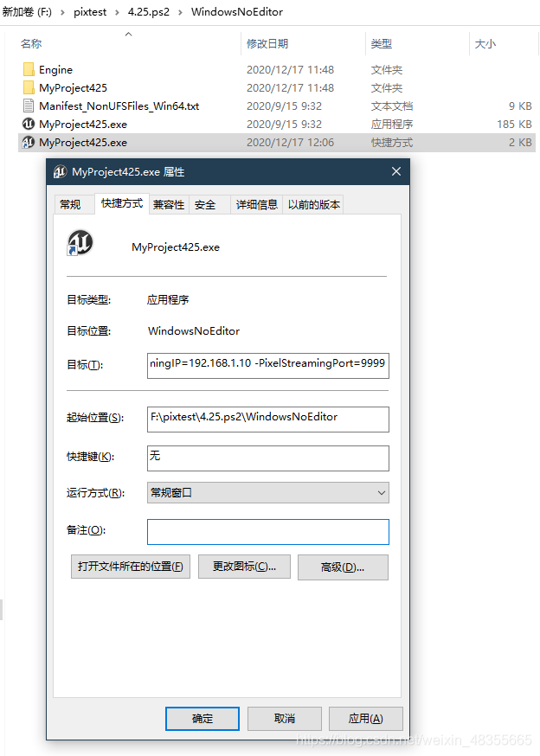
Task: Click the 备注(O) input field
Action: click(x=267, y=532)
